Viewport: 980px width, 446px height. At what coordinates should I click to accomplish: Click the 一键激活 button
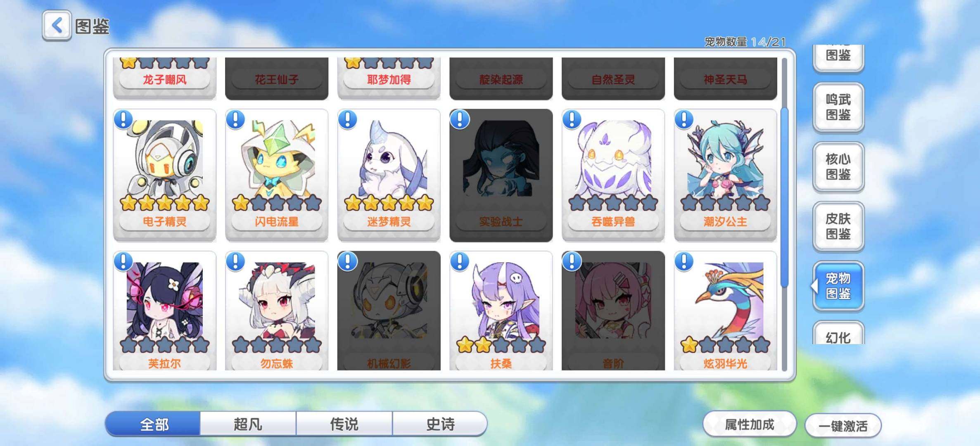(843, 426)
